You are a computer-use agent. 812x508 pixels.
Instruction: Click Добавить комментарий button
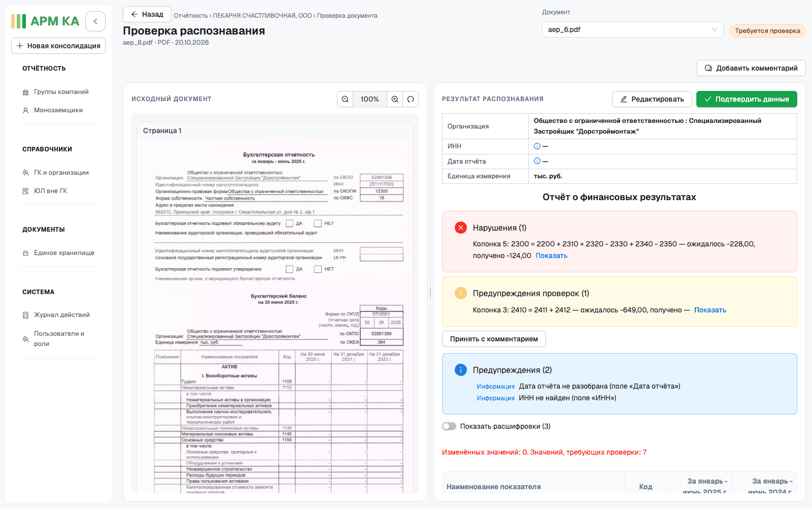point(751,68)
